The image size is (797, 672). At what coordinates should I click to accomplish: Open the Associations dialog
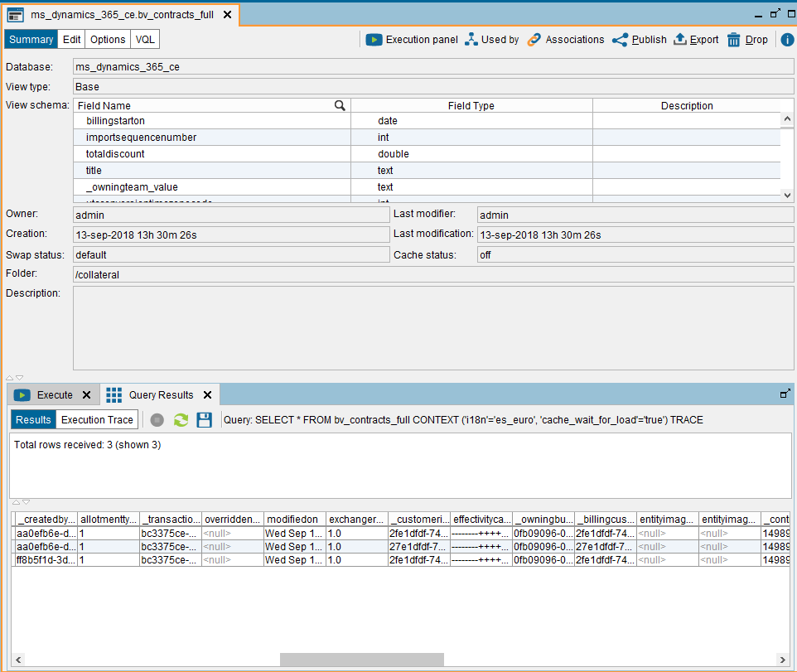(566, 40)
